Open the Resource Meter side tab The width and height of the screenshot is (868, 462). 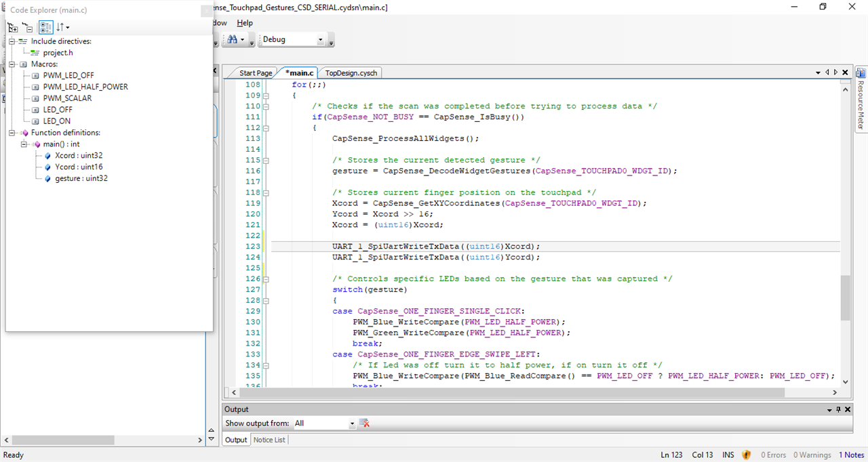point(861,100)
